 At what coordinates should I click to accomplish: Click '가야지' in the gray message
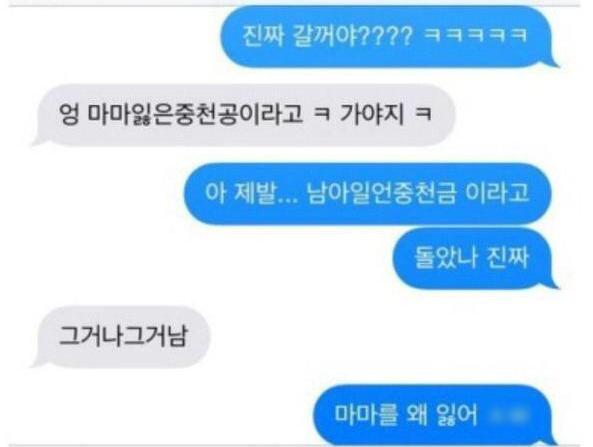click(x=372, y=113)
